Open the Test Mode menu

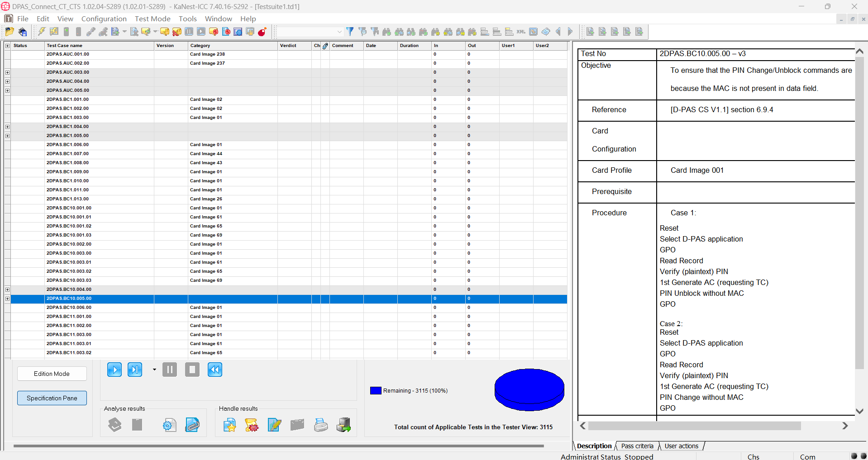(x=153, y=19)
